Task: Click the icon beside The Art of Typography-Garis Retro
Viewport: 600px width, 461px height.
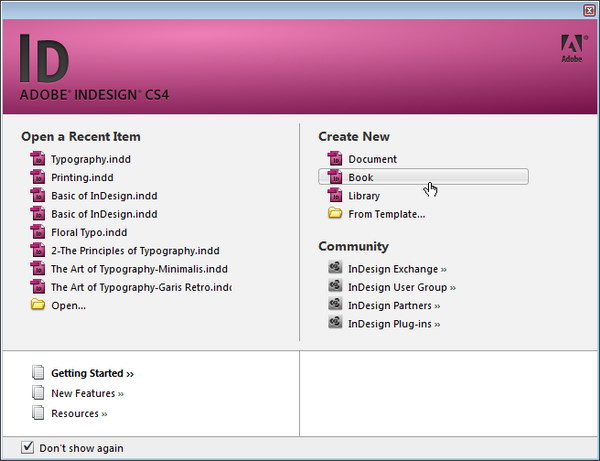Action: pyautogui.click(x=38, y=287)
